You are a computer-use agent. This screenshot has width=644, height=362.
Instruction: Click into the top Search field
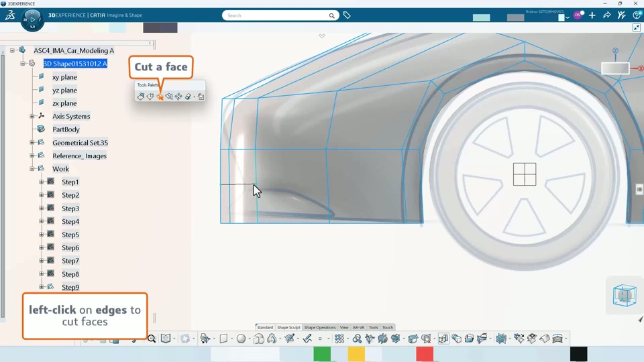tap(275, 15)
